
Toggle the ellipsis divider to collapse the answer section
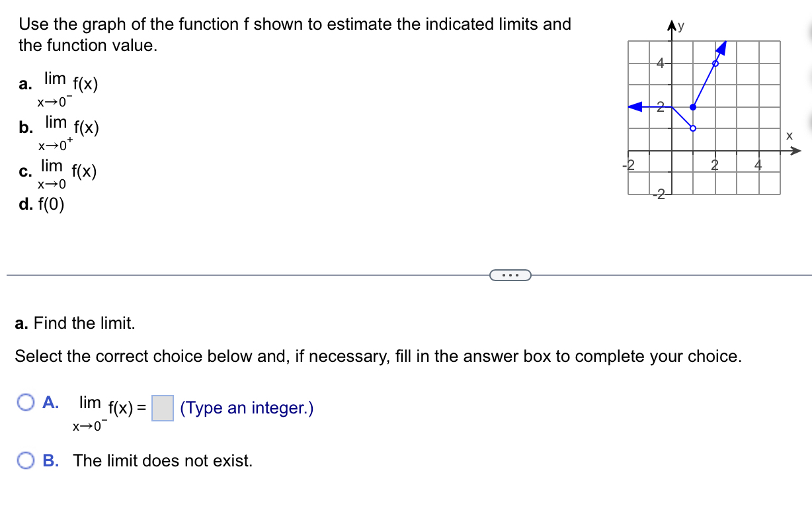click(x=509, y=275)
